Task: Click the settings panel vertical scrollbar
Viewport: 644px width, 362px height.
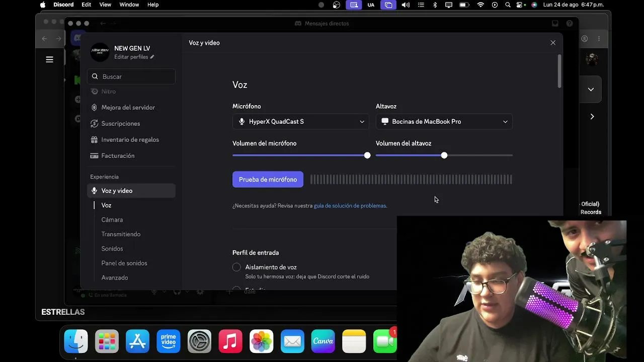Action: coord(559,72)
